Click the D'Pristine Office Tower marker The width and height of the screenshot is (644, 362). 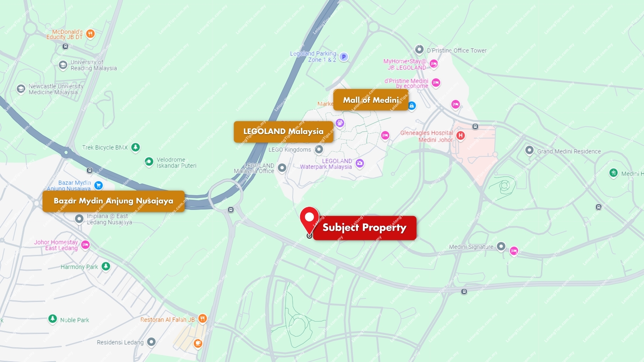(x=419, y=49)
